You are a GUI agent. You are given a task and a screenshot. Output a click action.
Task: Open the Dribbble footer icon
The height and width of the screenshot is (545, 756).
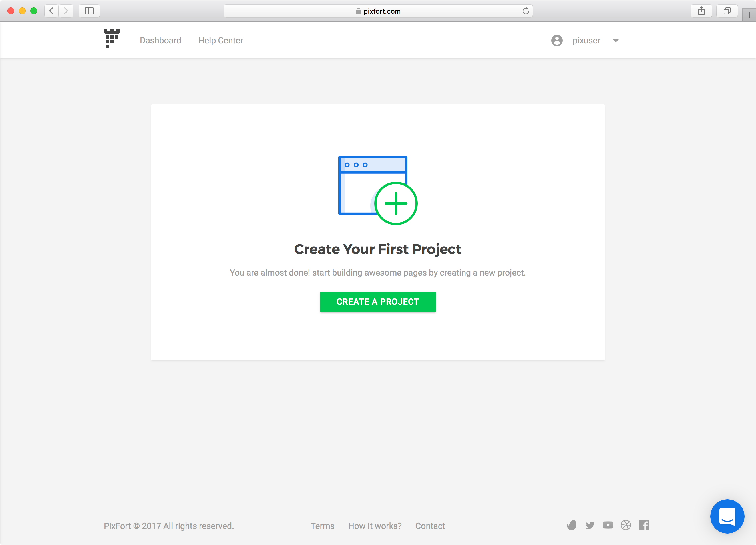tap(626, 525)
